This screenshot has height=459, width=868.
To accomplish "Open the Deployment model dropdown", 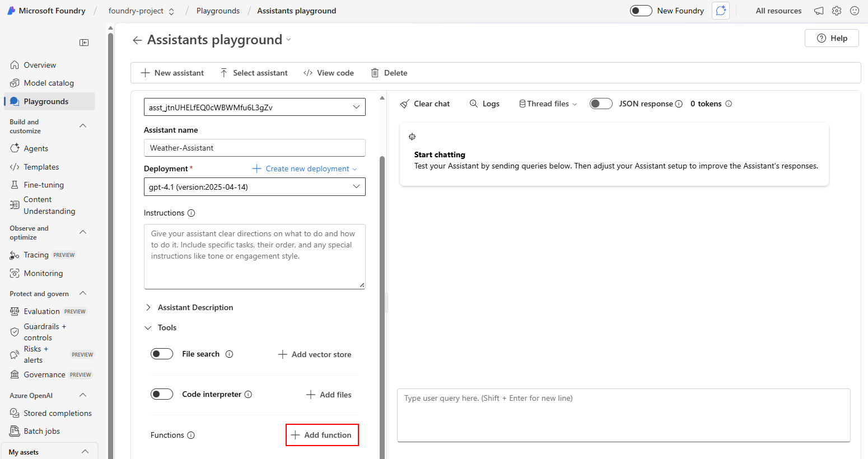I will (255, 187).
